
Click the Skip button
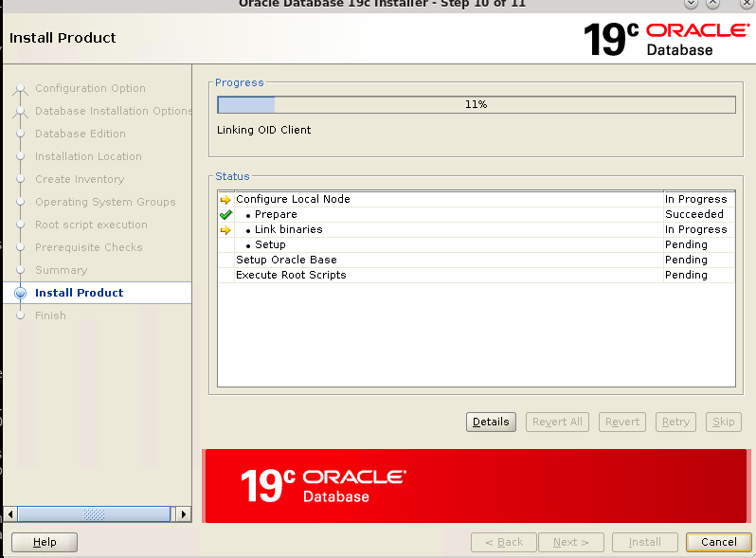click(723, 422)
